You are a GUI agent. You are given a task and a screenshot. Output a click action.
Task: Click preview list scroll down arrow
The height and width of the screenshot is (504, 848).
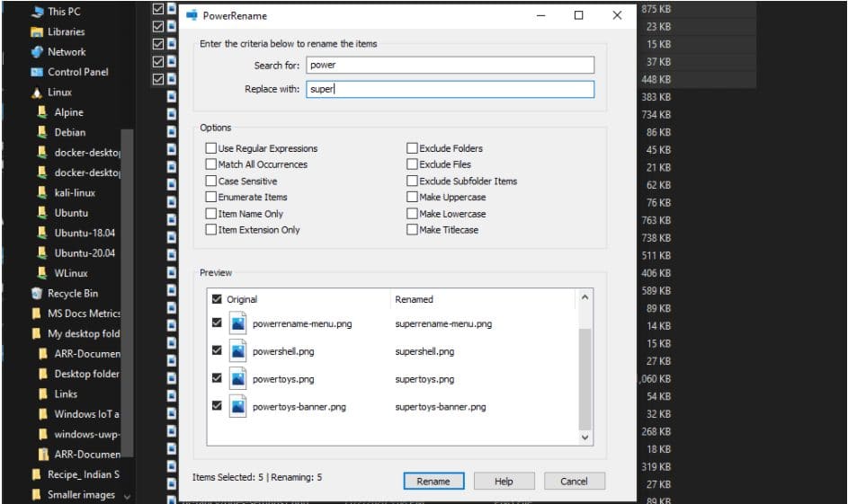[x=585, y=438]
